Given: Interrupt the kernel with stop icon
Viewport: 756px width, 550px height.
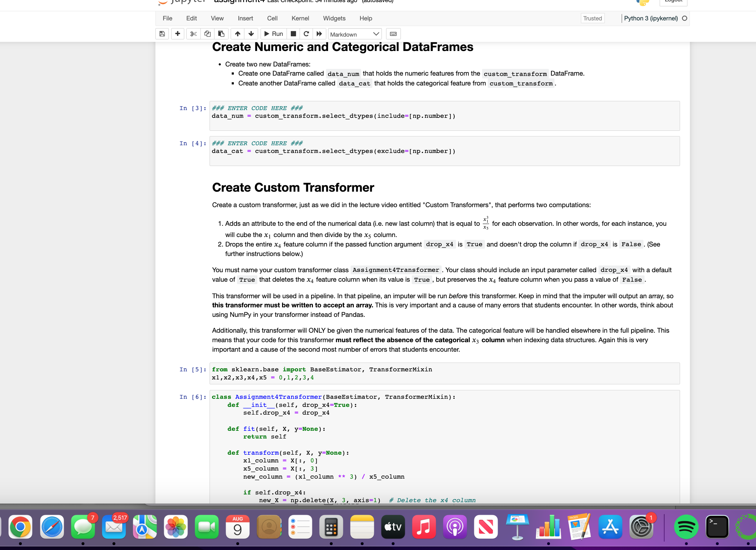Looking at the screenshot, I should pos(294,34).
